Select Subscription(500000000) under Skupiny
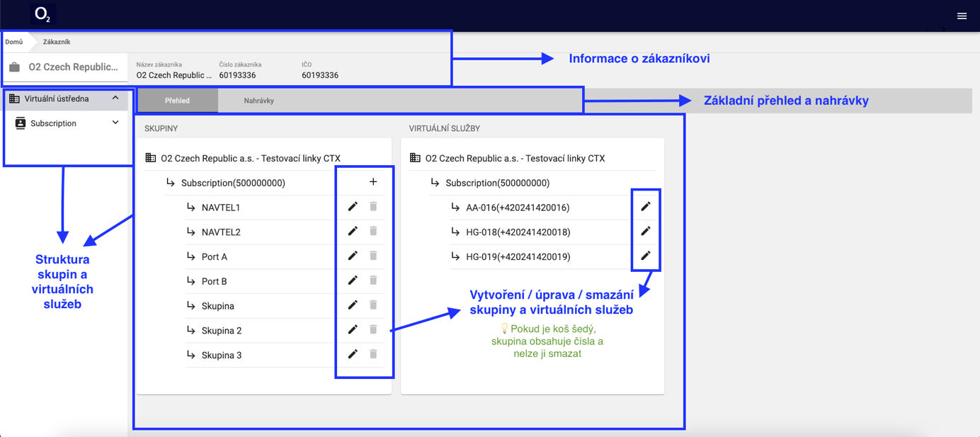980x437 pixels. (x=233, y=183)
